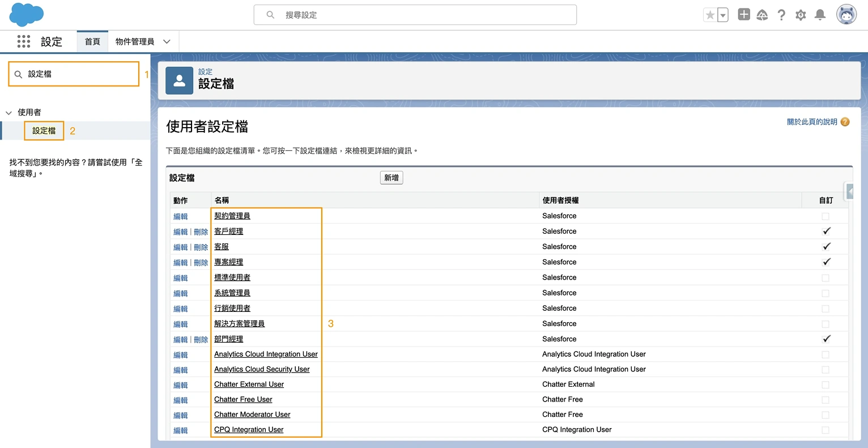The width and height of the screenshot is (868, 448).
Task: Open the Help question mark icon
Action: pos(781,15)
